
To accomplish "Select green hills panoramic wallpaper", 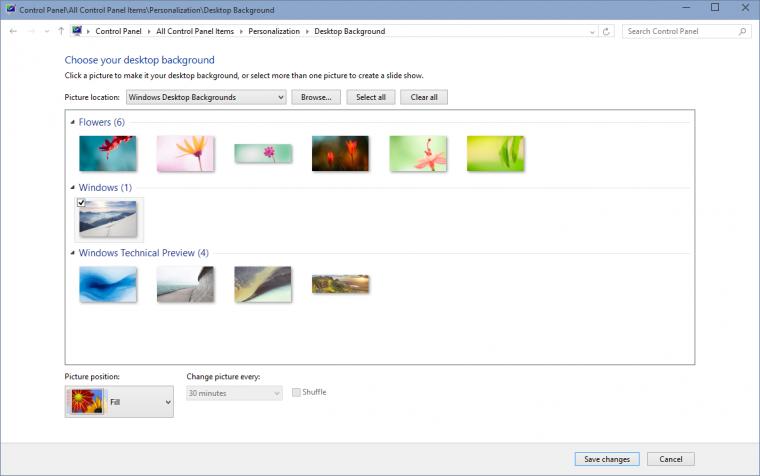I will 341,284.
